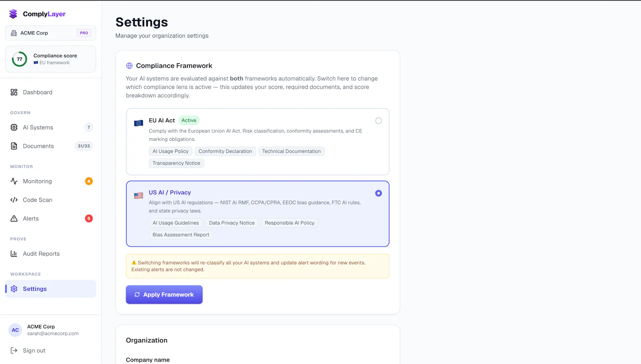Click the Company name field label

[148, 360]
